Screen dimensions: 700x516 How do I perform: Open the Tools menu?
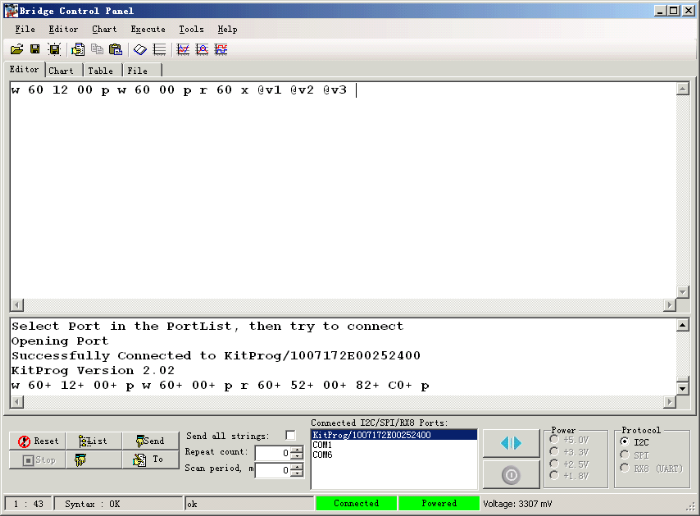(191, 29)
